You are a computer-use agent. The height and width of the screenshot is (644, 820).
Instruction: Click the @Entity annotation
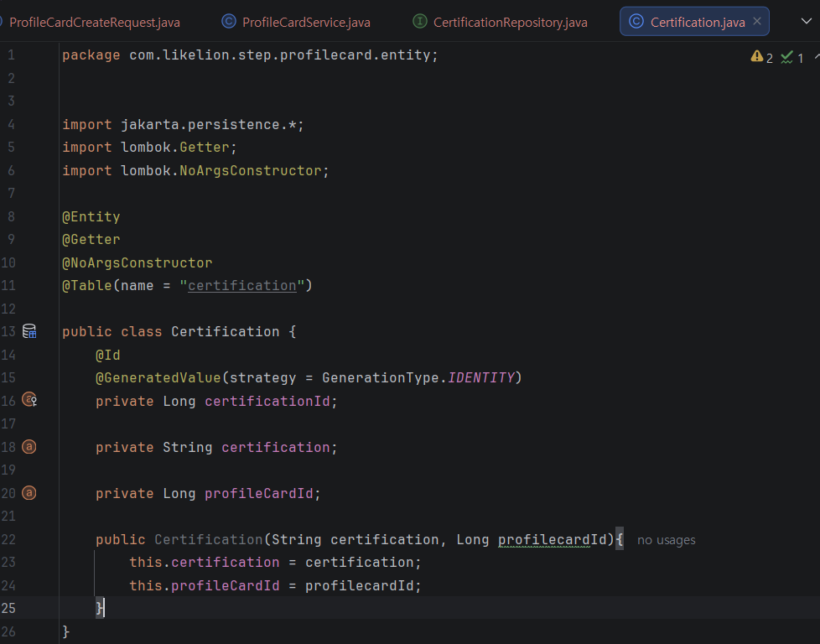click(x=91, y=216)
